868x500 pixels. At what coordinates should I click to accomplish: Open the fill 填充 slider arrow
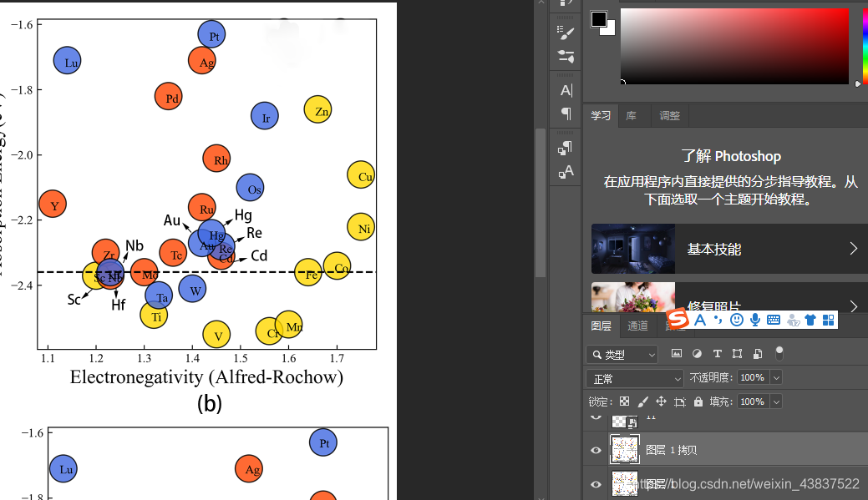click(x=776, y=402)
